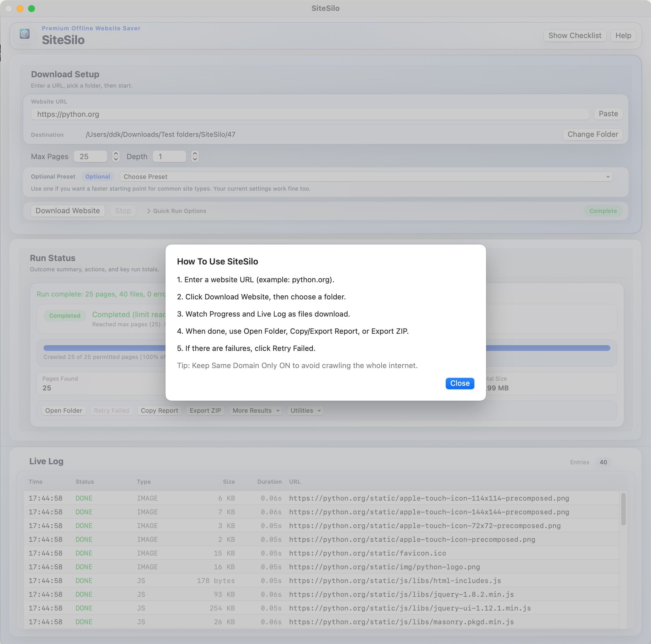Click Open Folder in Run Status
Viewport: 651px width, 644px height.
64,410
